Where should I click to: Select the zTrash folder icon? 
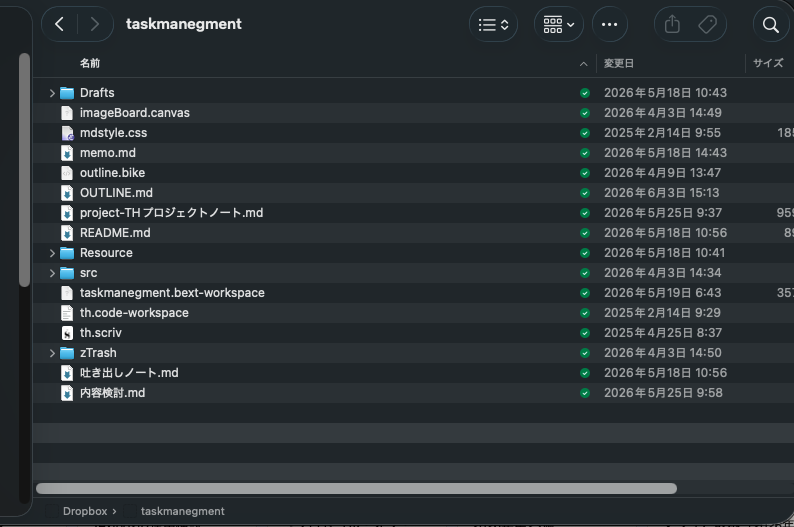(67, 353)
